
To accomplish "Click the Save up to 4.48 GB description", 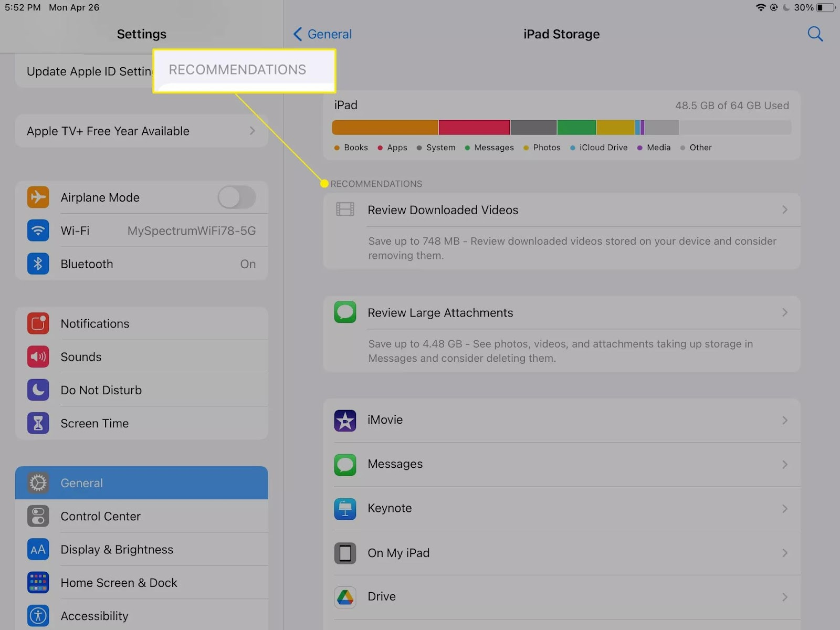I will click(561, 351).
